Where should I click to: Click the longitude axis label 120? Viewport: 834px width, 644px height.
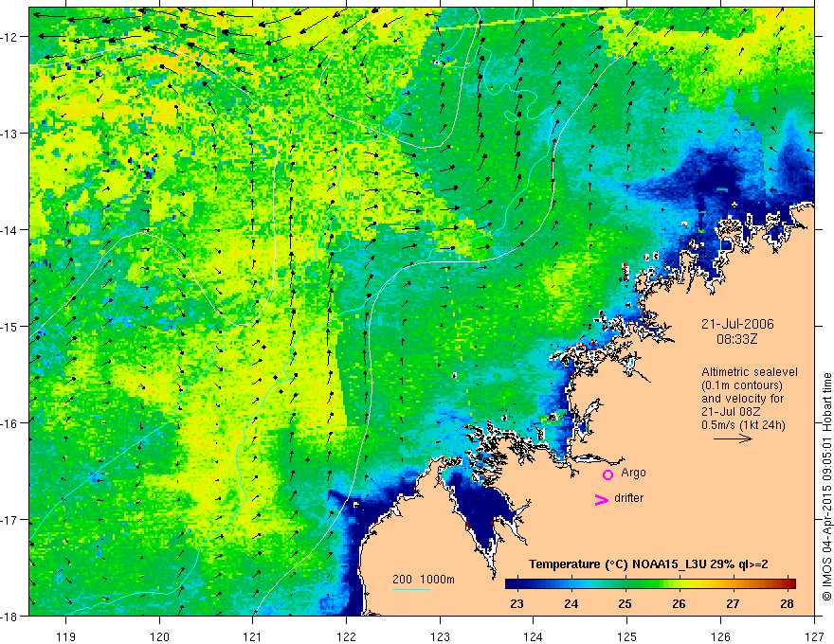(159, 636)
